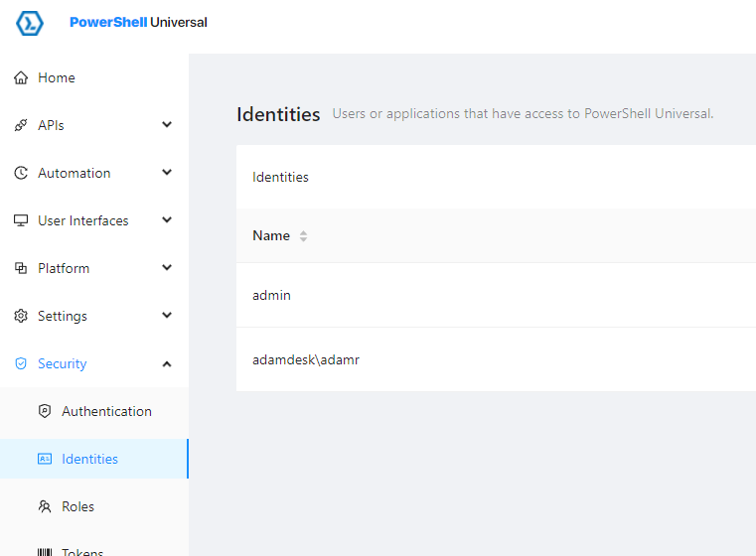The width and height of the screenshot is (756, 556).
Task: Open the APIs menu label
Action: click(51, 125)
